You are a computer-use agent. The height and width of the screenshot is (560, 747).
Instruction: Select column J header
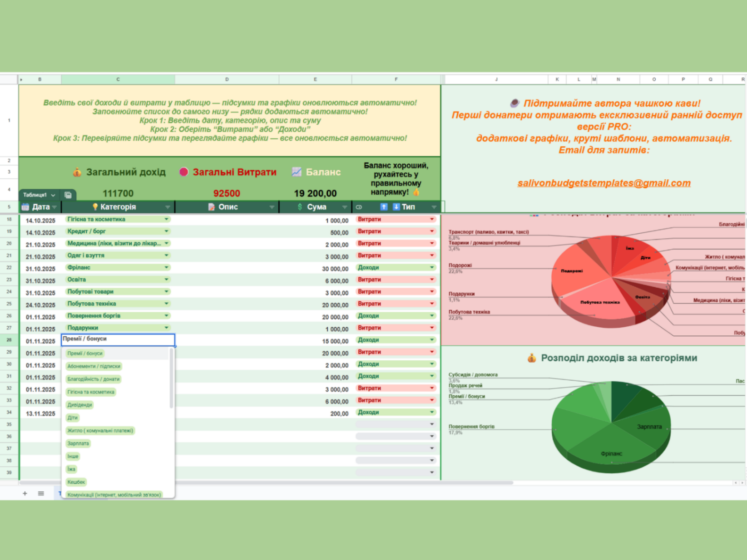[x=496, y=79]
